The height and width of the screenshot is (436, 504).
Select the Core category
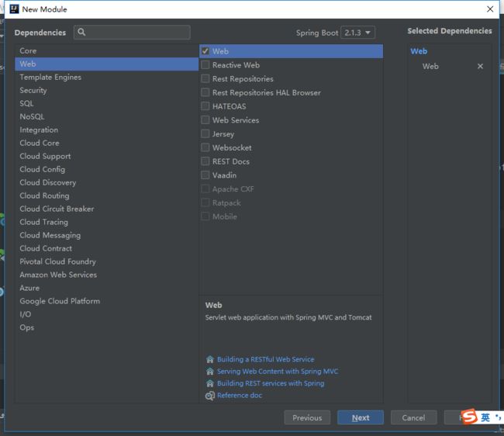click(106, 50)
